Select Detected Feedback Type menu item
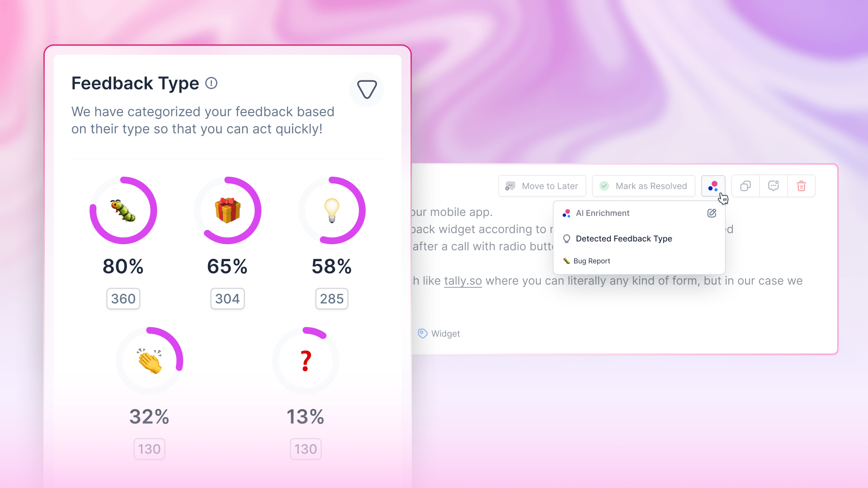 (x=623, y=238)
